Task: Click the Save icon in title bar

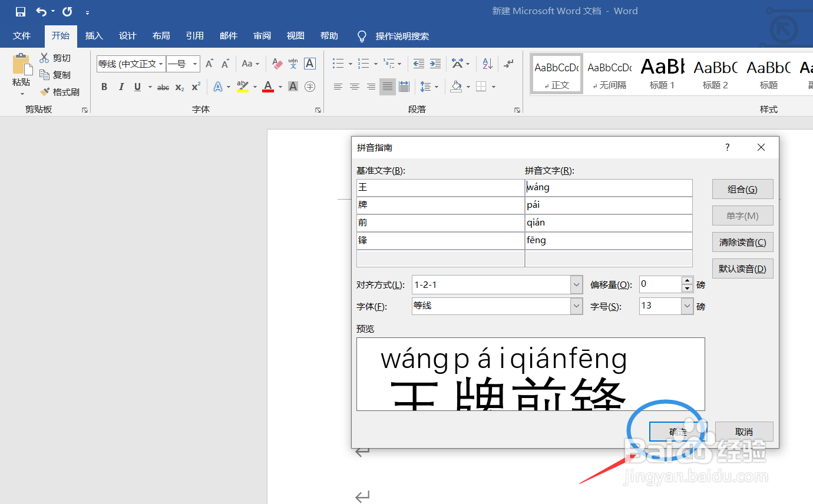Action: pos(21,12)
